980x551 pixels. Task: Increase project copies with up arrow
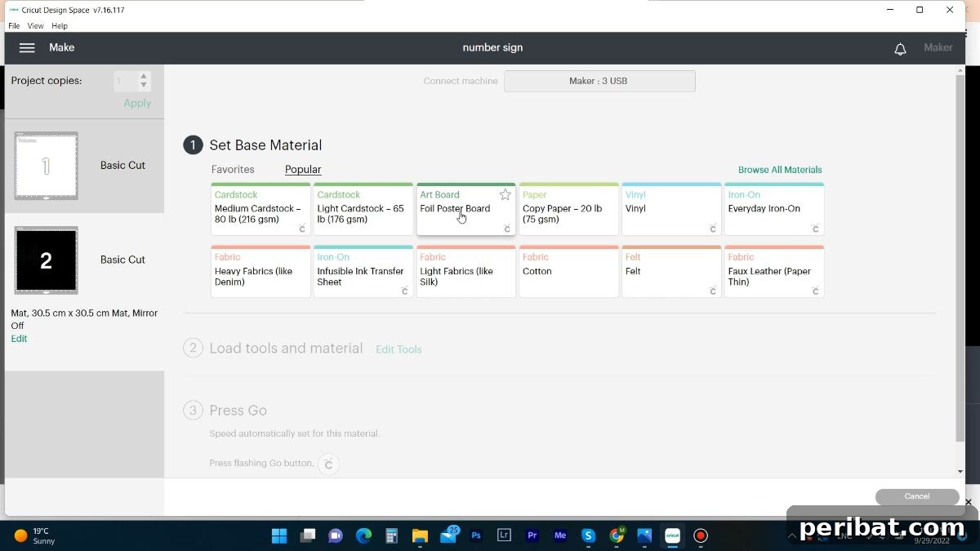[x=144, y=76]
